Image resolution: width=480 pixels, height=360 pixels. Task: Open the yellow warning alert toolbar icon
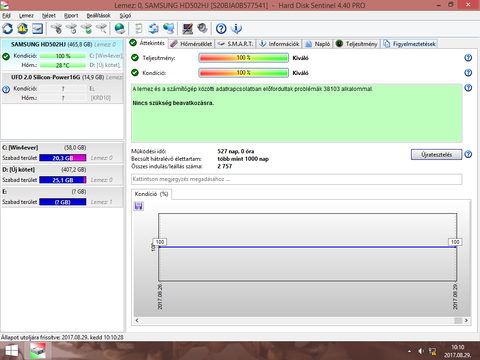tap(23, 29)
